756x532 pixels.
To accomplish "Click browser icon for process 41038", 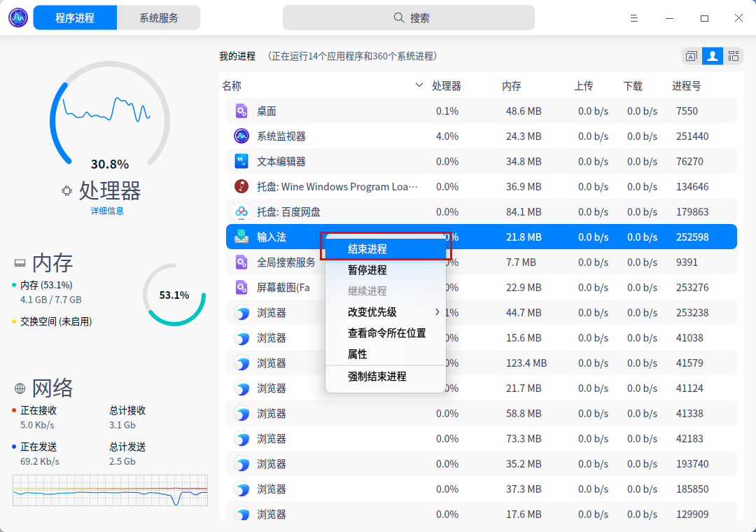I will 241,337.
